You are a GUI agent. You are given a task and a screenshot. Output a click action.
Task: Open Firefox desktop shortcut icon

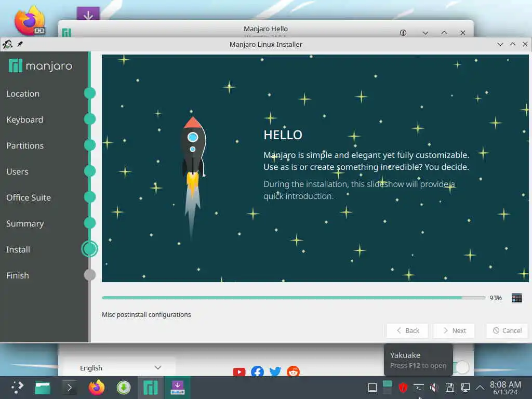pos(30,20)
